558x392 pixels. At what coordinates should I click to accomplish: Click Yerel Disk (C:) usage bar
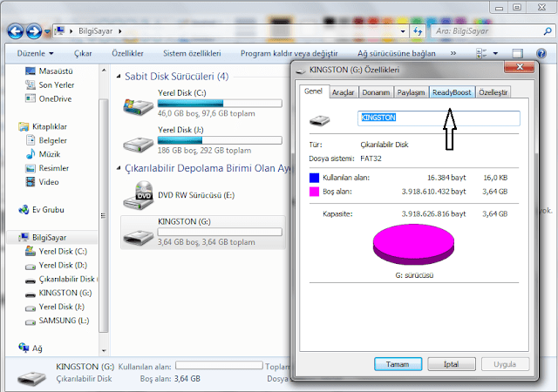pos(220,104)
